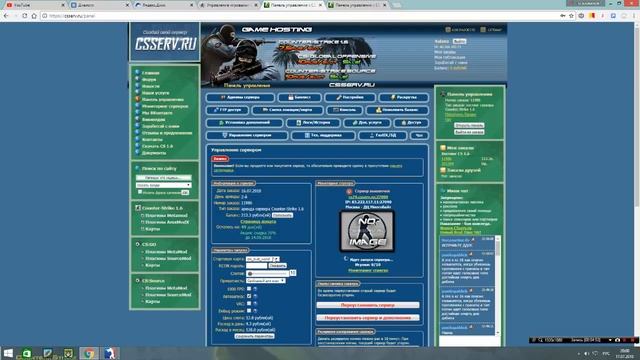
Task: Click the save parameters button
Action: coord(254,336)
